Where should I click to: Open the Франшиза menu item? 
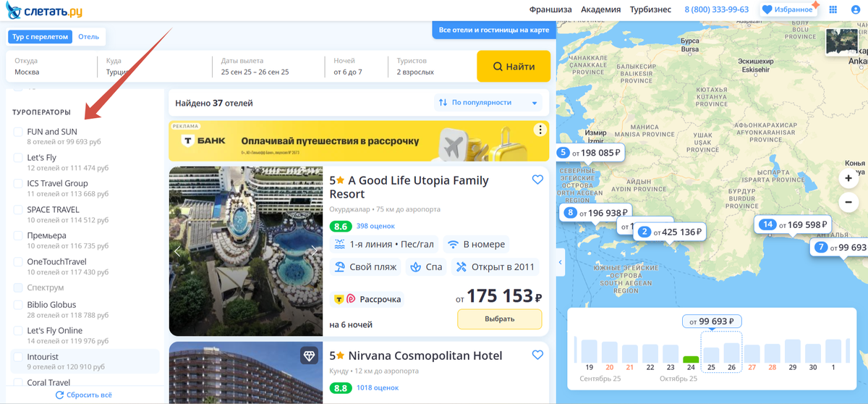point(550,9)
